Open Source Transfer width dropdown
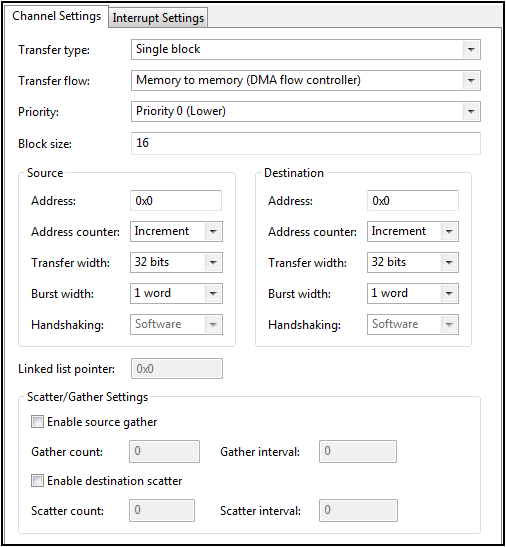506x547 pixels. (176, 262)
